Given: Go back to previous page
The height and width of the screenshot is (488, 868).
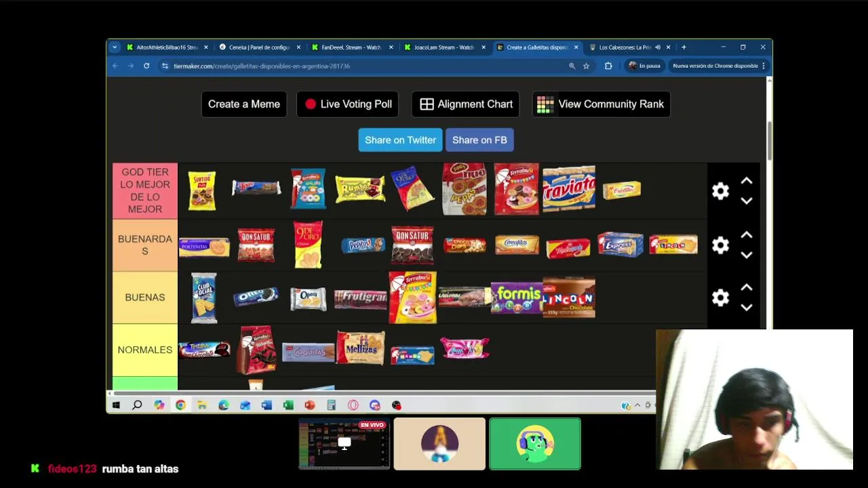Looking at the screenshot, I should tap(115, 66).
